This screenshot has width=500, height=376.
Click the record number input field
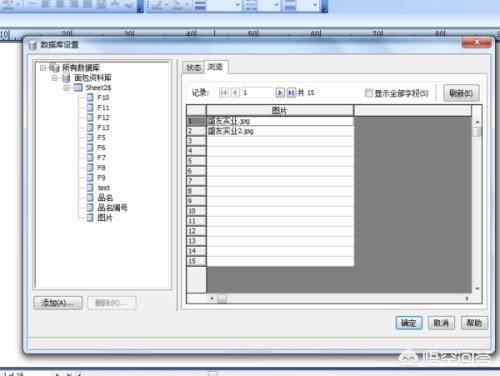tap(257, 93)
